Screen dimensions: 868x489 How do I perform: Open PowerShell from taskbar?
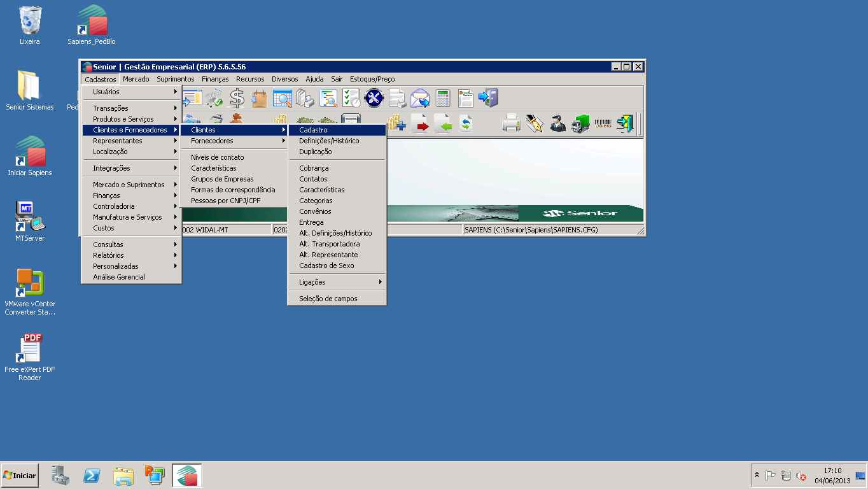coord(92,476)
